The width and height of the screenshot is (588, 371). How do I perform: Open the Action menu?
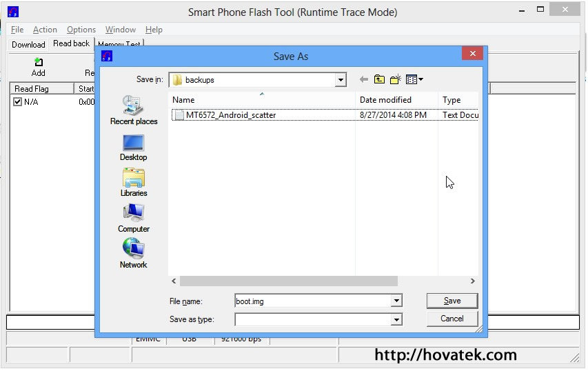45,30
